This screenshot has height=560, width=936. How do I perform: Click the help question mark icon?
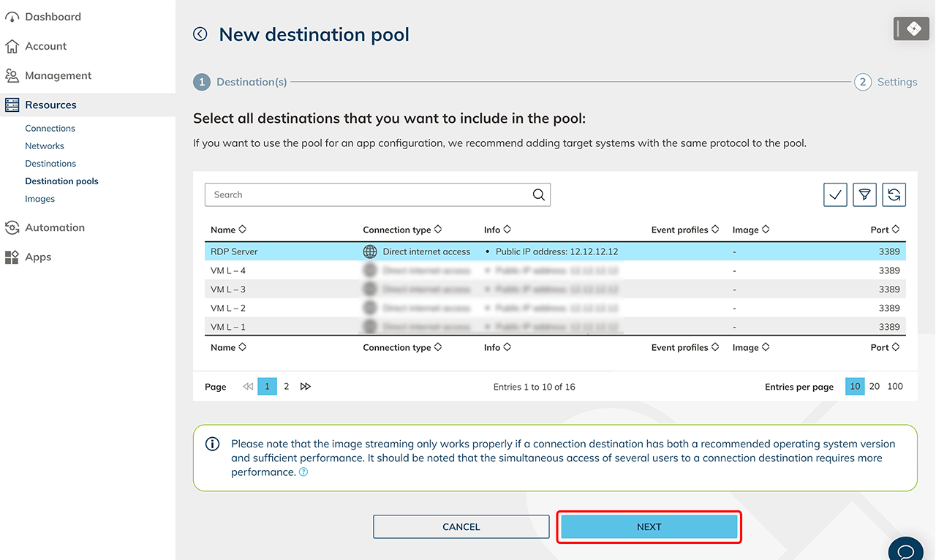click(303, 472)
